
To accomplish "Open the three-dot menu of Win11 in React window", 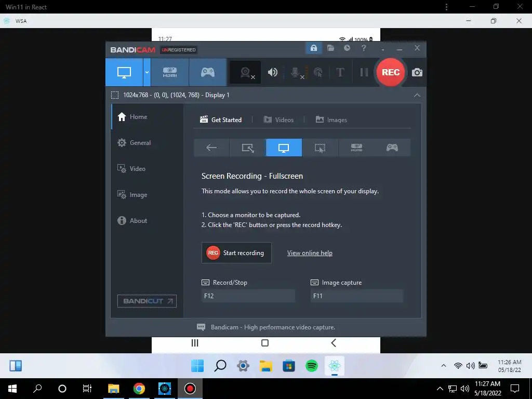I will (x=446, y=7).
